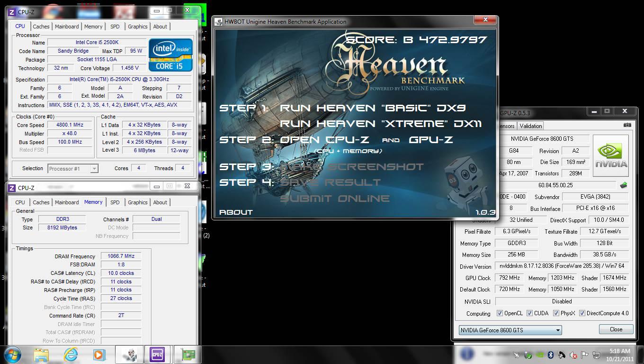Click the black pirate-like tray icon
644x364 pixels.
[x=562, y=355]
